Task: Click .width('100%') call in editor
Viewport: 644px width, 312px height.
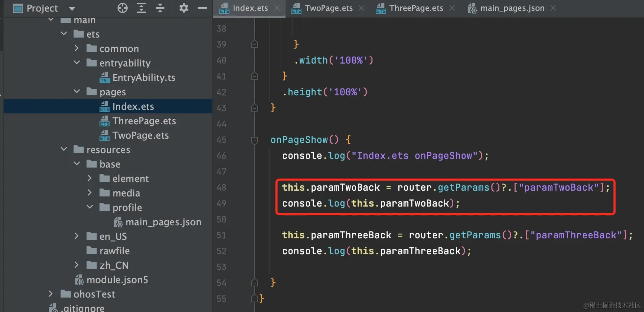Action: [x=334, y=60]
